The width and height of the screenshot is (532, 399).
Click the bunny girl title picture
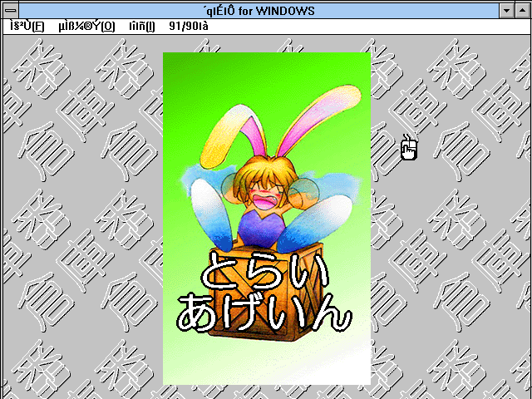click(x=267, y=219)
